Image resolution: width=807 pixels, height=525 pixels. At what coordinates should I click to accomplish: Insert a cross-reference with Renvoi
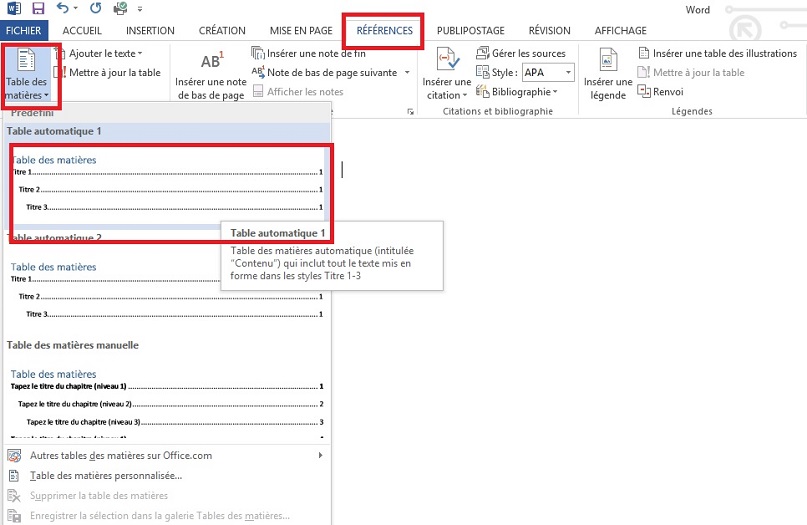[661, 92]
